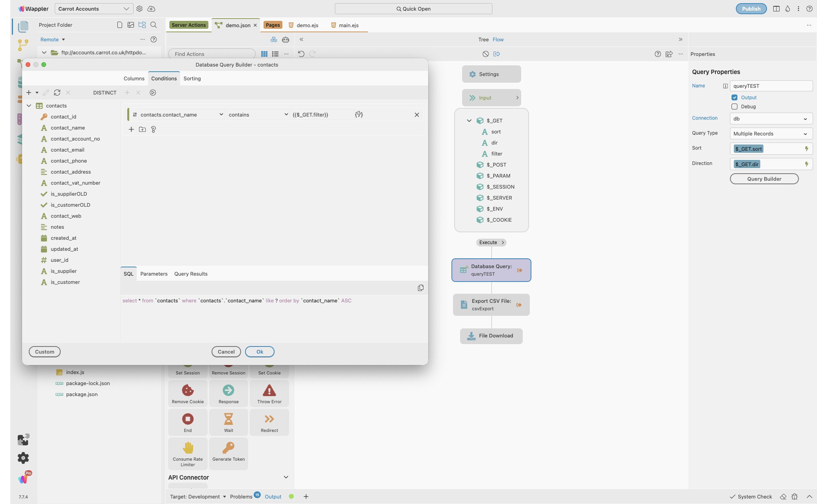Viewport: 817px width, 504px height.
Task: Click the refresh schema icon
Action: click(x=57, y=93)
